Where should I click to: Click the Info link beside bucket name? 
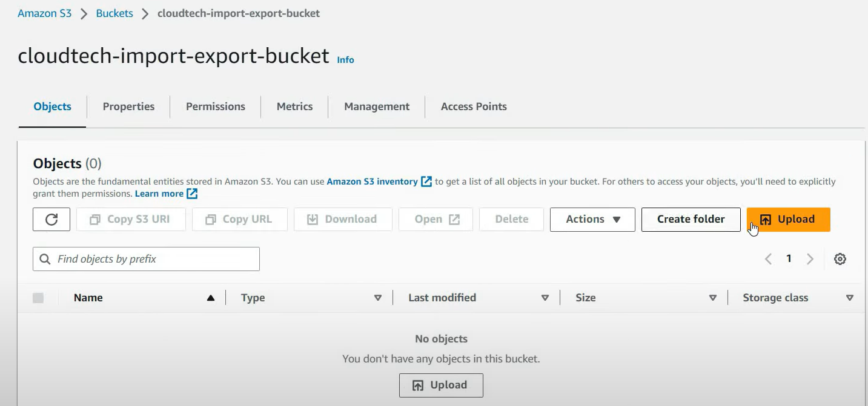(345, 60)
